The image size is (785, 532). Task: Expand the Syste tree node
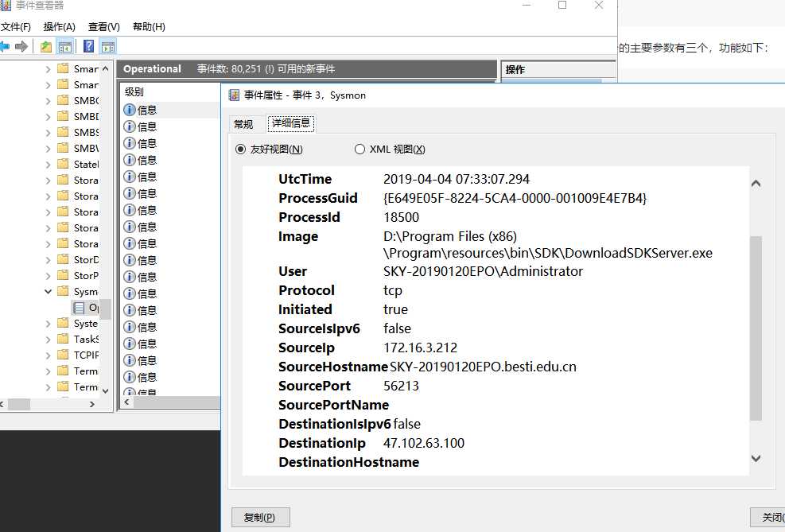point(48,324)
